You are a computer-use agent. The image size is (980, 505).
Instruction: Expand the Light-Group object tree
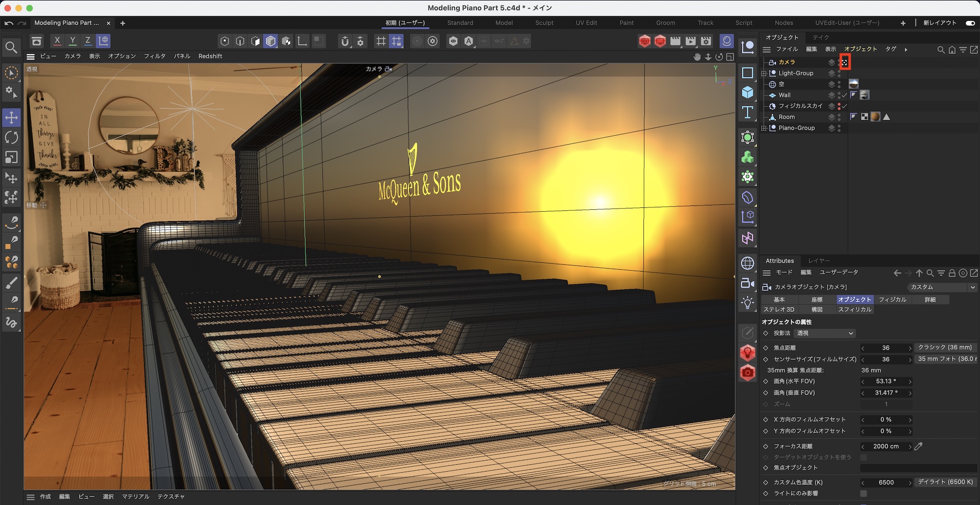click(x=763, y=74)
